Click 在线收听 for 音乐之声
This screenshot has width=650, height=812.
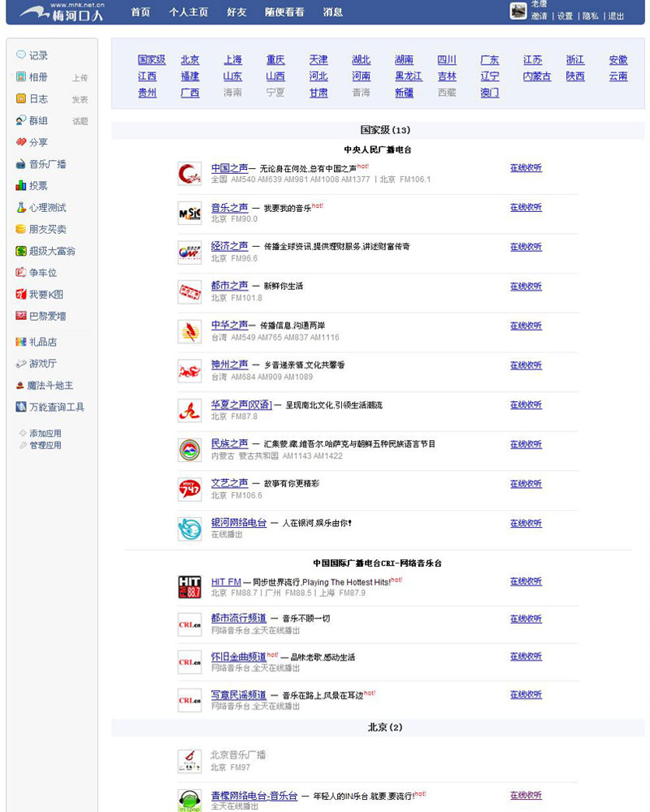coord(526,207)
